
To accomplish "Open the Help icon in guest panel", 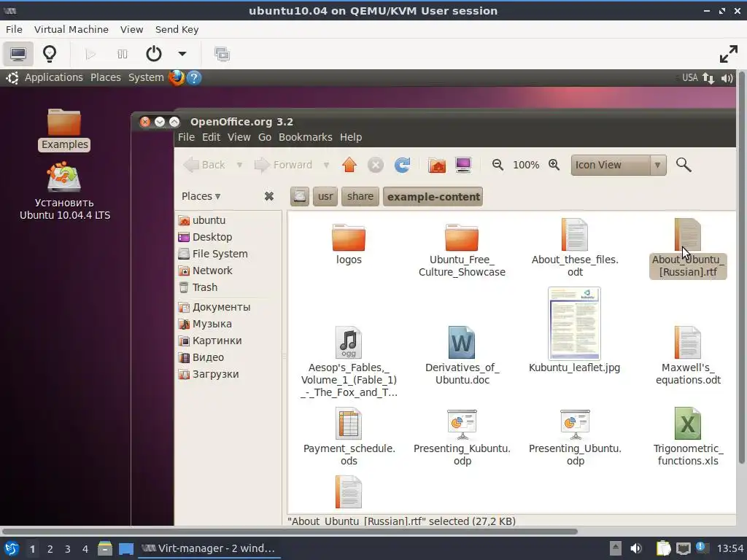I will 194,77.
